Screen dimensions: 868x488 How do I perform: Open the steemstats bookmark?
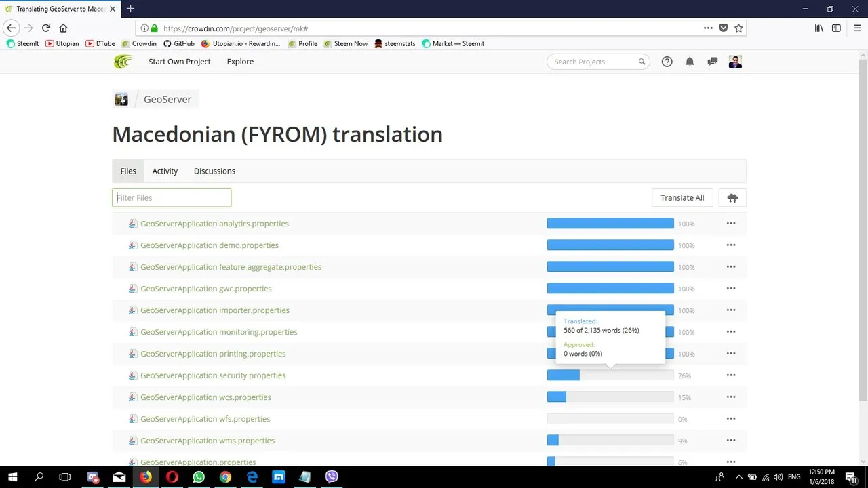395,44
